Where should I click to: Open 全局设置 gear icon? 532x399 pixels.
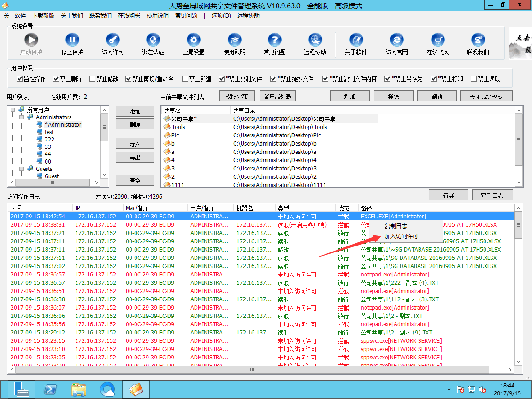(193, 40)
